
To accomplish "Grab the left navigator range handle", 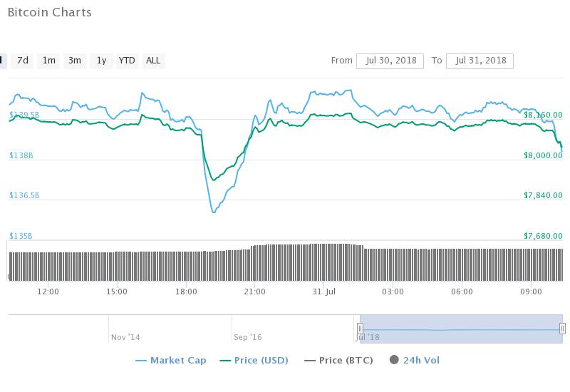I will (x=360, y=329).
